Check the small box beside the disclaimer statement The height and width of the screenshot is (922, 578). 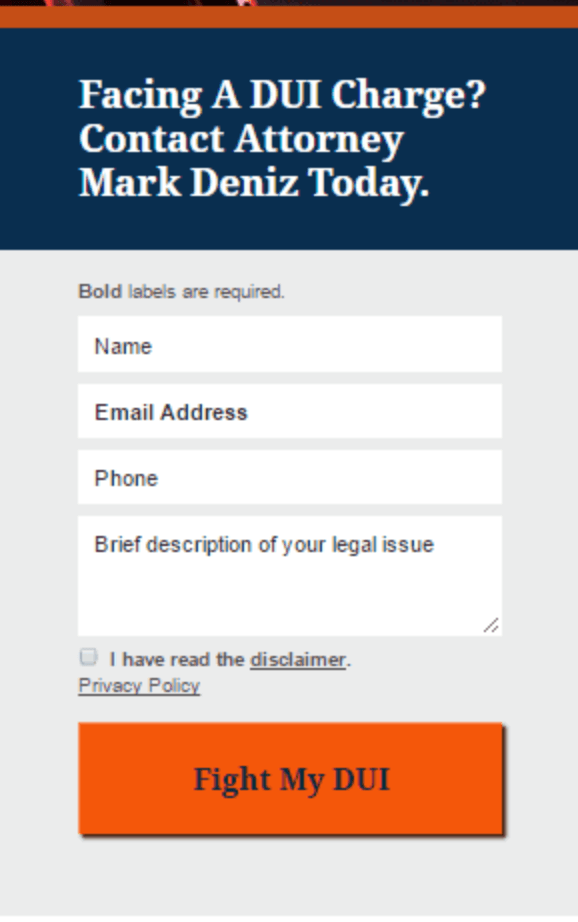(88, 656)
